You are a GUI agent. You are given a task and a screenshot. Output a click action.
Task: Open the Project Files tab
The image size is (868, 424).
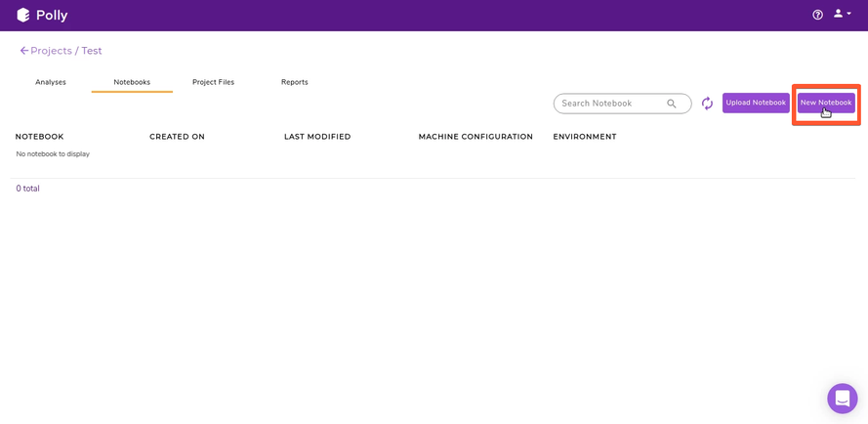pyautogui.click(x=213, y=82)
